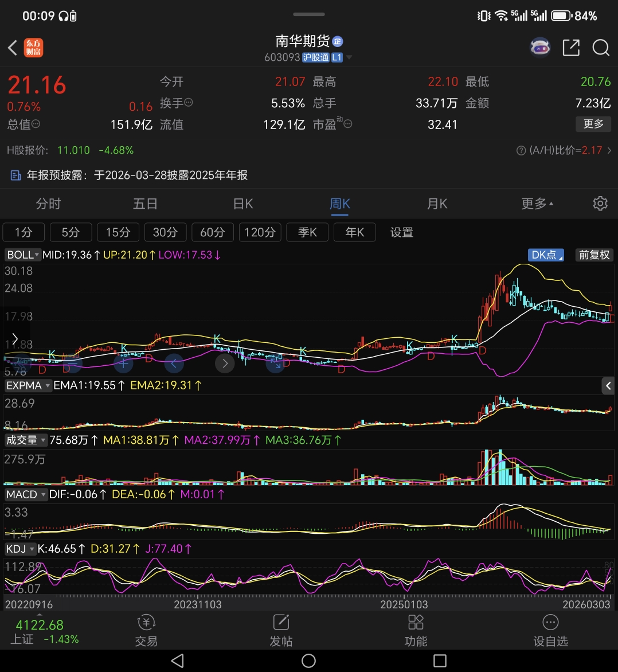Image resolution: width=618 pixels, height=672 pixels.
Task: Tap the 沪股通 badge
Action: (316, 57)
